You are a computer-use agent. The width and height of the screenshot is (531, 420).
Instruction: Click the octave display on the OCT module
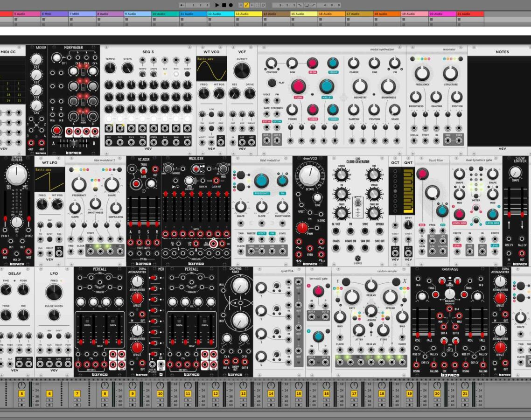pos(395,190)
